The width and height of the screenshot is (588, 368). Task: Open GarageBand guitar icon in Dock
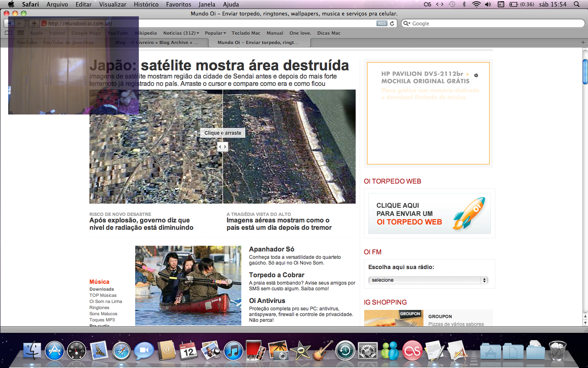tap(323, 351)
